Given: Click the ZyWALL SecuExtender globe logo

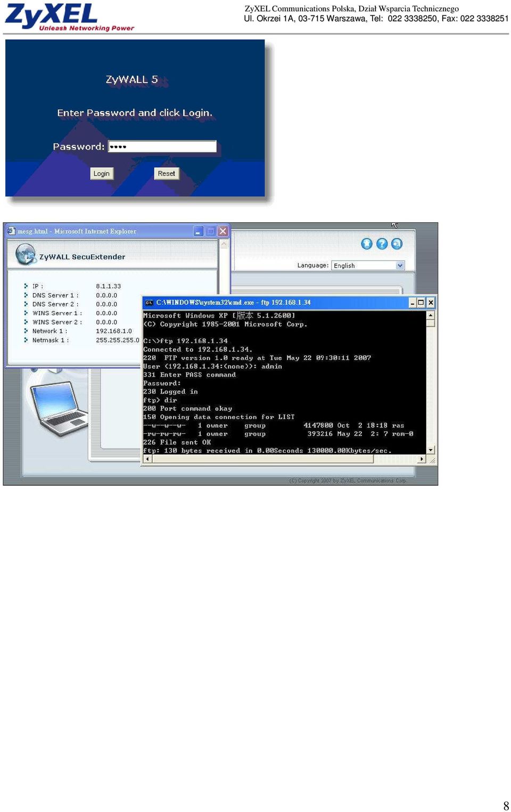Looking at the screenshot, I should (x=26, y=254).
